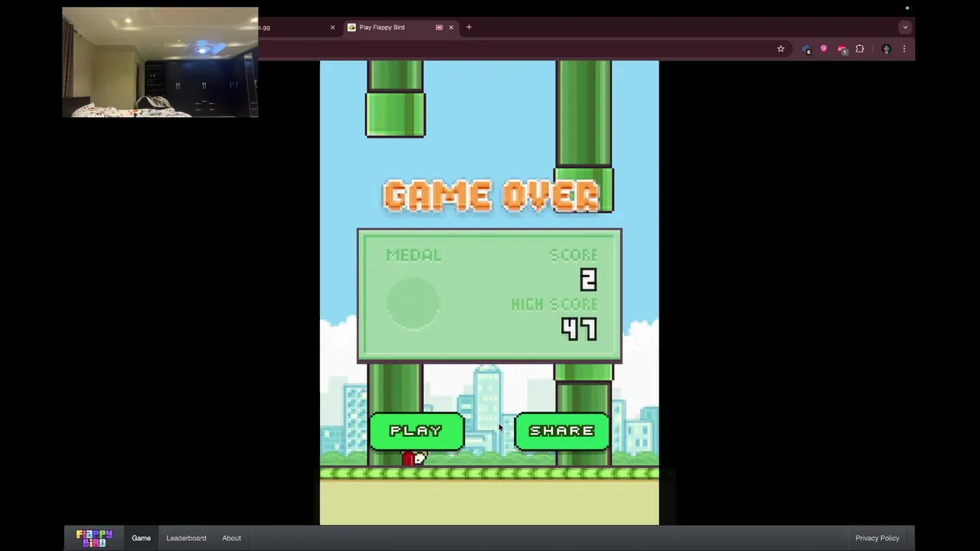Click the PLAY button to restart
The height and width of the screenshot is (551, 980).
click(416, 431)
